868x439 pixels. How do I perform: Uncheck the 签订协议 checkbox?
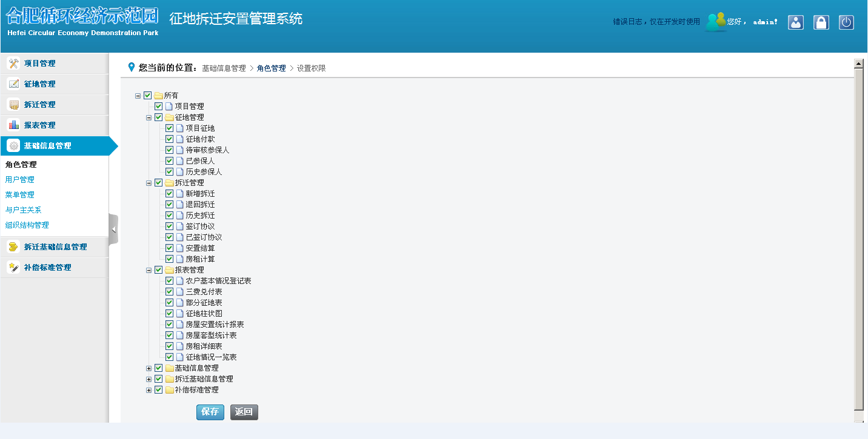click(170, 226)
